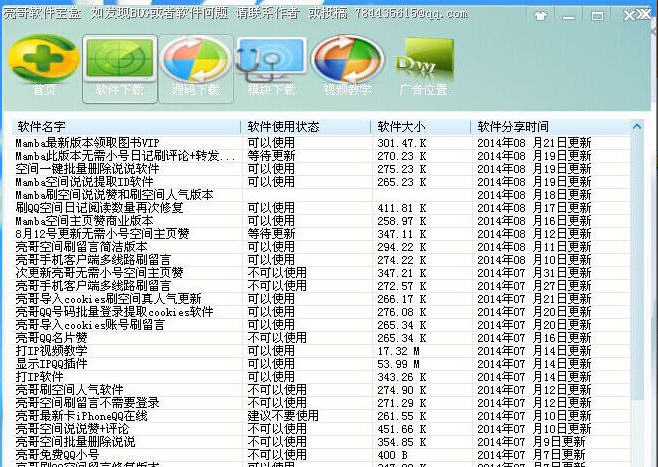Select row Mamba空间说说提取ID软件
This screenshot has height=467, width=658.
click(x=321, y=182)
